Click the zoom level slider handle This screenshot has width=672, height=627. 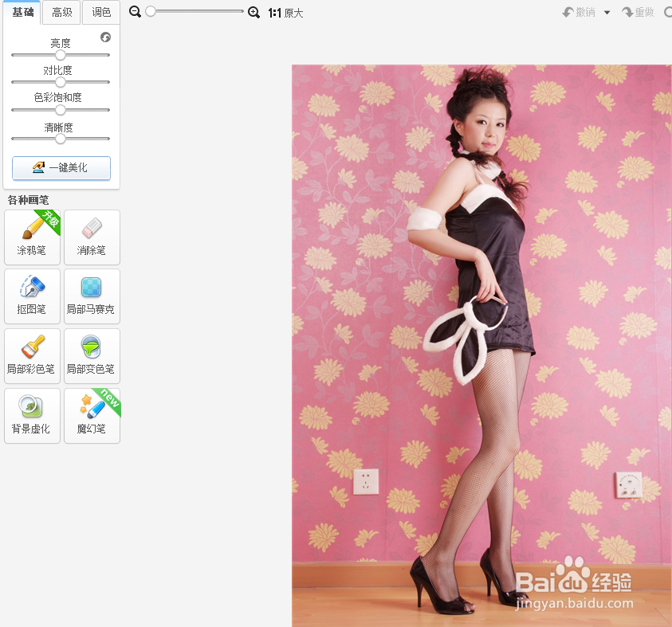151,12
